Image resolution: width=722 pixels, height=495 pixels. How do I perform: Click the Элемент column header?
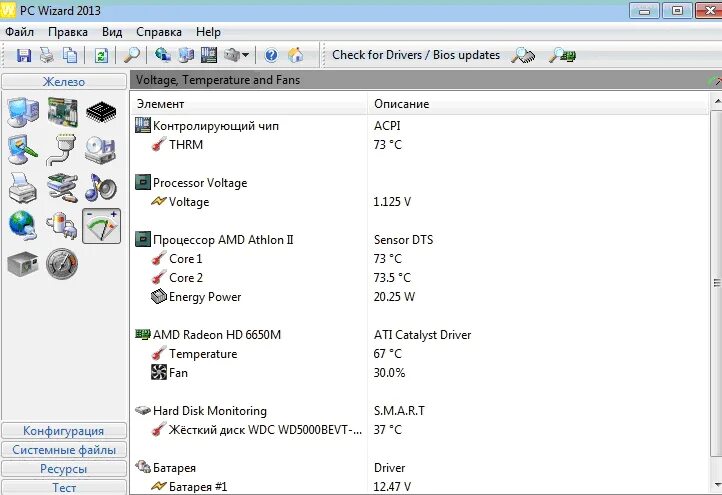coord(249,104)
